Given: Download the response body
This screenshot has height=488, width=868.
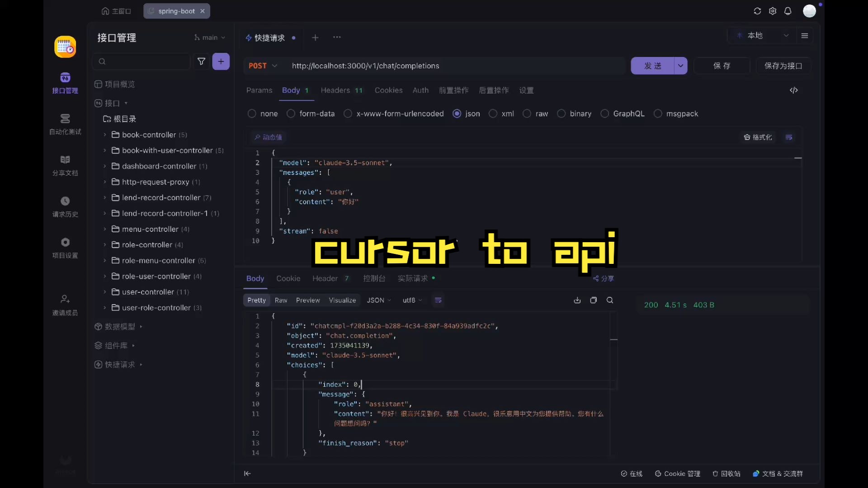Looking at the screenshot, I should [577, 300].
